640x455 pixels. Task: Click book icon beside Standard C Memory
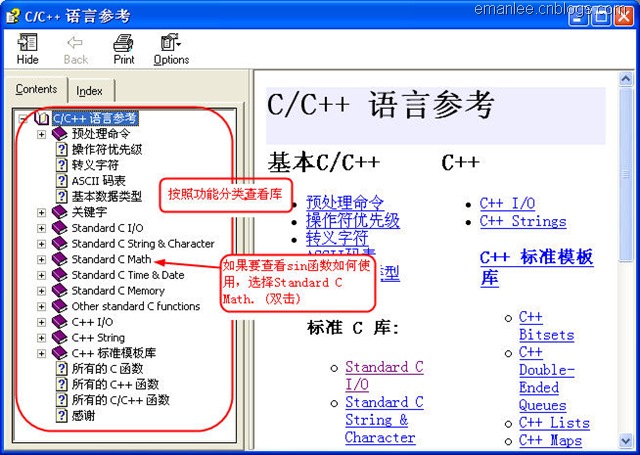(60, 291)
